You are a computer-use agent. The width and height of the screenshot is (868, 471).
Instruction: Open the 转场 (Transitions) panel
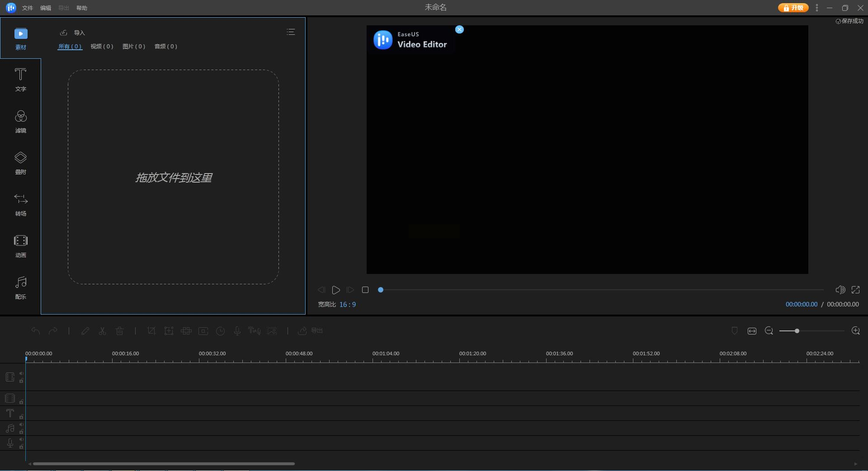click(20, 204)
